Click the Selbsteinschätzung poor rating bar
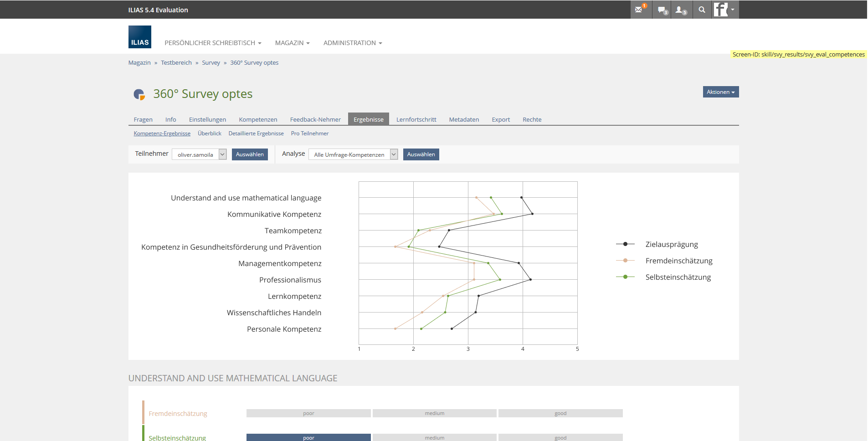The height and width of the screenshot is (441, 868). (x=308, y=437)
